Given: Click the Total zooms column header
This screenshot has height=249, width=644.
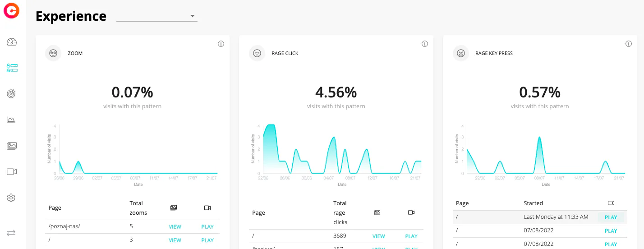Looking at the screenshot, I should (x=138, y=208).
